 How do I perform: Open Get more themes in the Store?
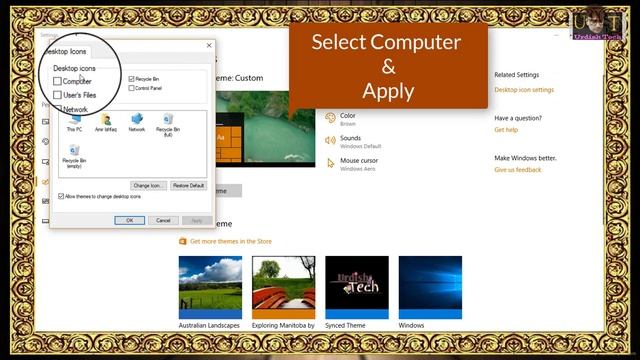click(231, 241)
